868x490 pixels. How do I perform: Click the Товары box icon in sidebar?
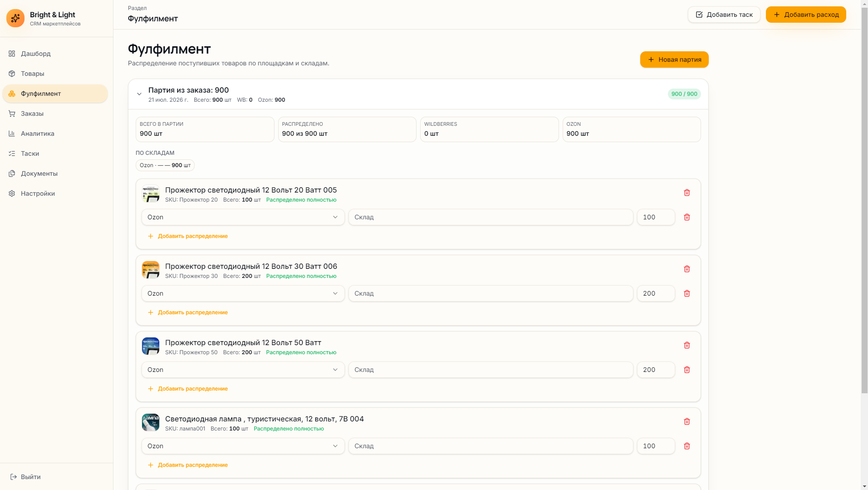12,74
